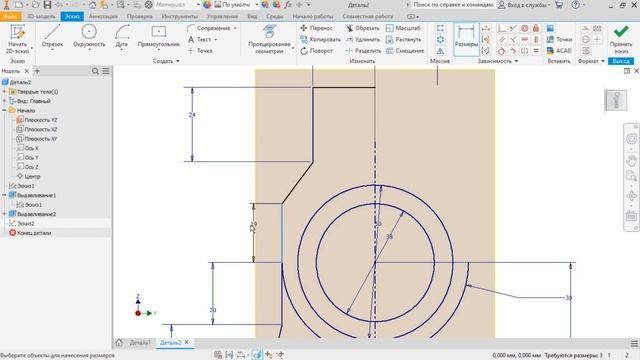The image size is (640, 360).
Task: Switch to the Проверка ribbon tab
Action: 140,16
